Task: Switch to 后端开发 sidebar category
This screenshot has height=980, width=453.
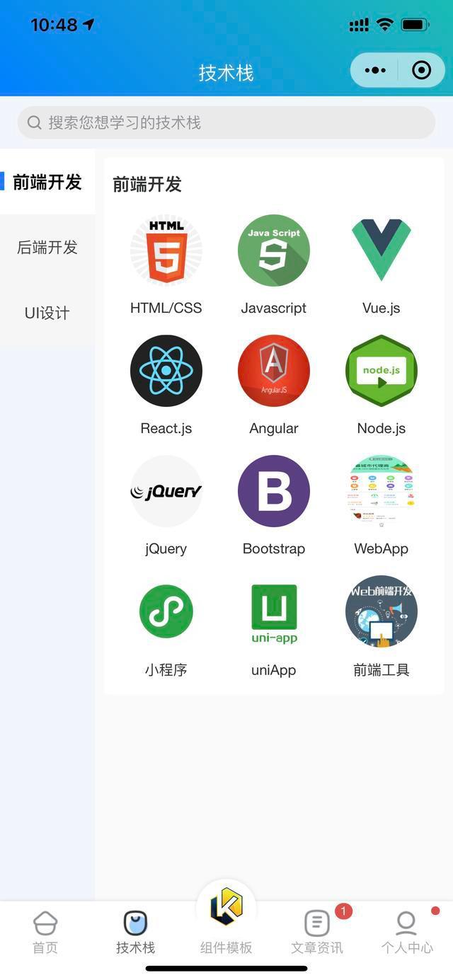Action: point(47,247)
